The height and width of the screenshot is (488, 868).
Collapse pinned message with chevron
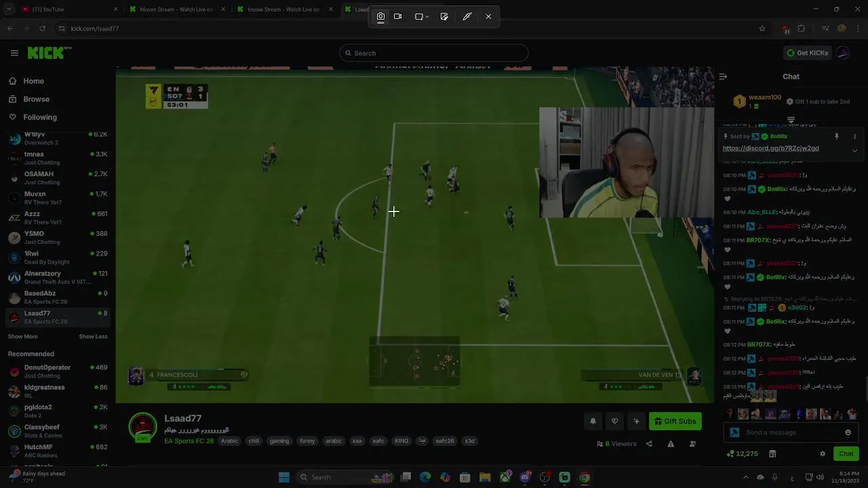tap(854, 150)
